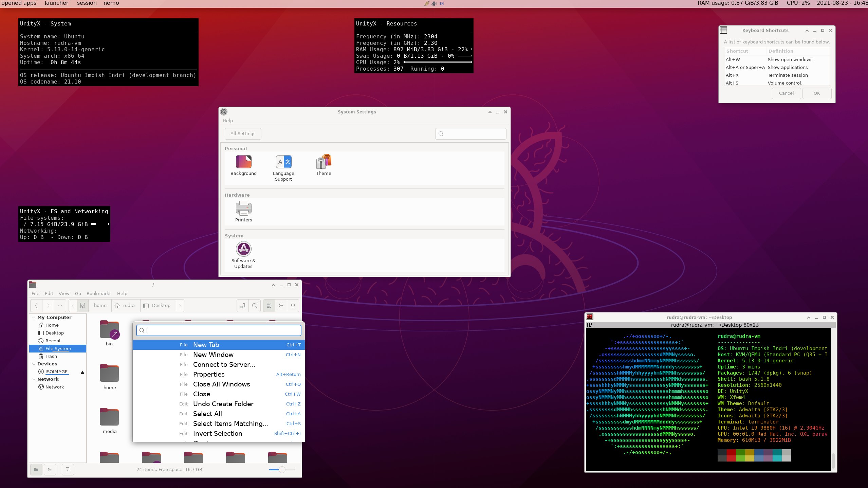This screenshot has height=488, width=868.
Task: Choose Connect to Server... entry
Action: (x=219, y=364)
